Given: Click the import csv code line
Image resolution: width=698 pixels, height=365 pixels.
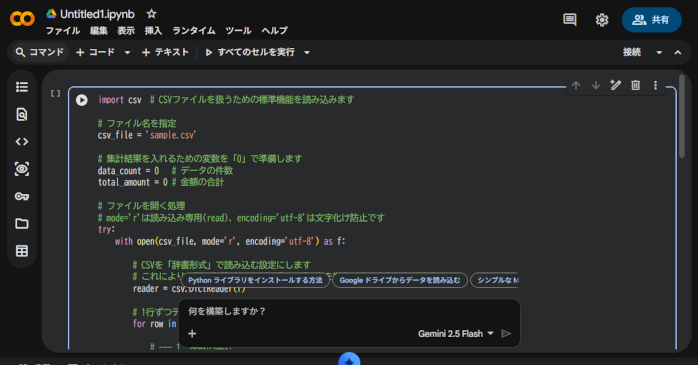Looking at the screenshot, I should (x=226, y=100).
